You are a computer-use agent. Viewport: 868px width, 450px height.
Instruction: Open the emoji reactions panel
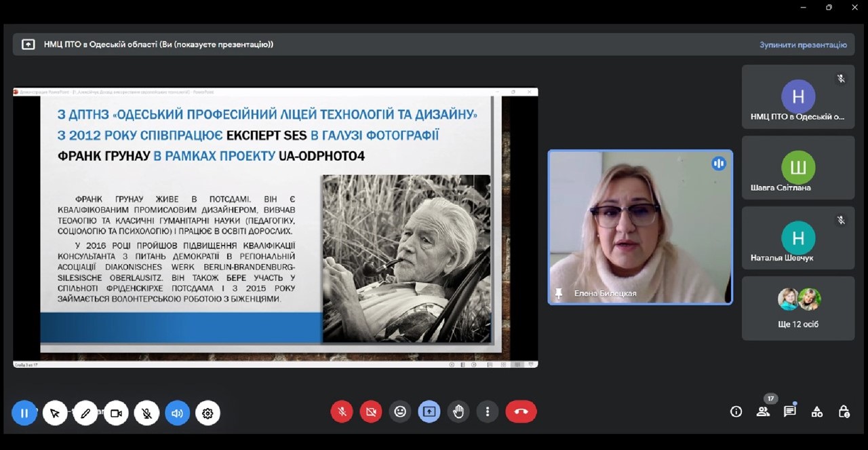tap(400, 411)
